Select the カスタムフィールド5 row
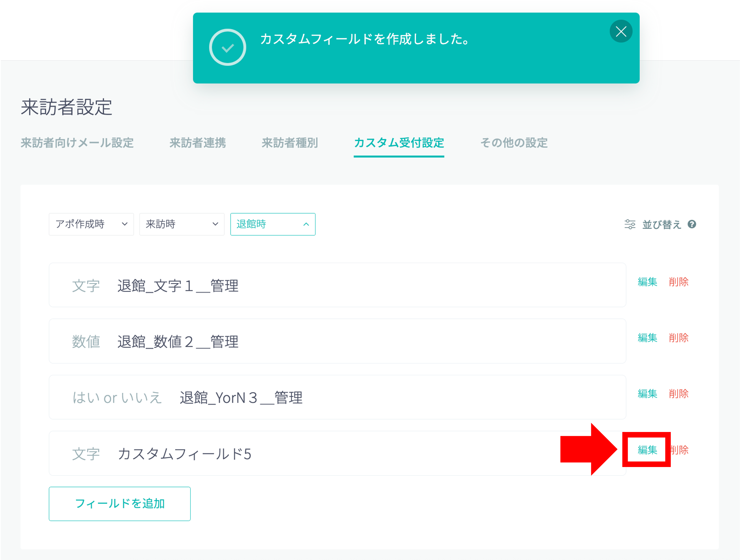Viewport: 740px width, 560px height. click(337, 453)
